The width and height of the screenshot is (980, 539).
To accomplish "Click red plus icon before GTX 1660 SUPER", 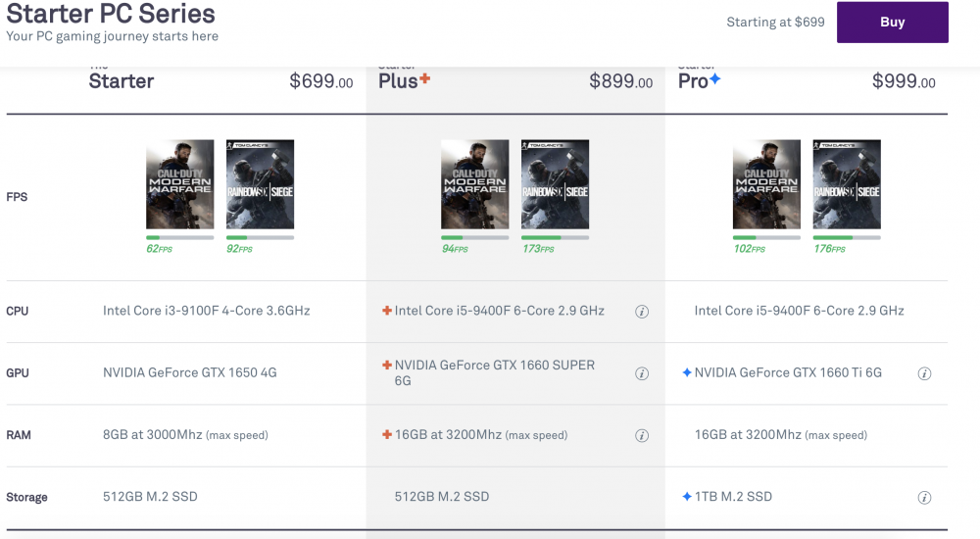I will point(387,366).
